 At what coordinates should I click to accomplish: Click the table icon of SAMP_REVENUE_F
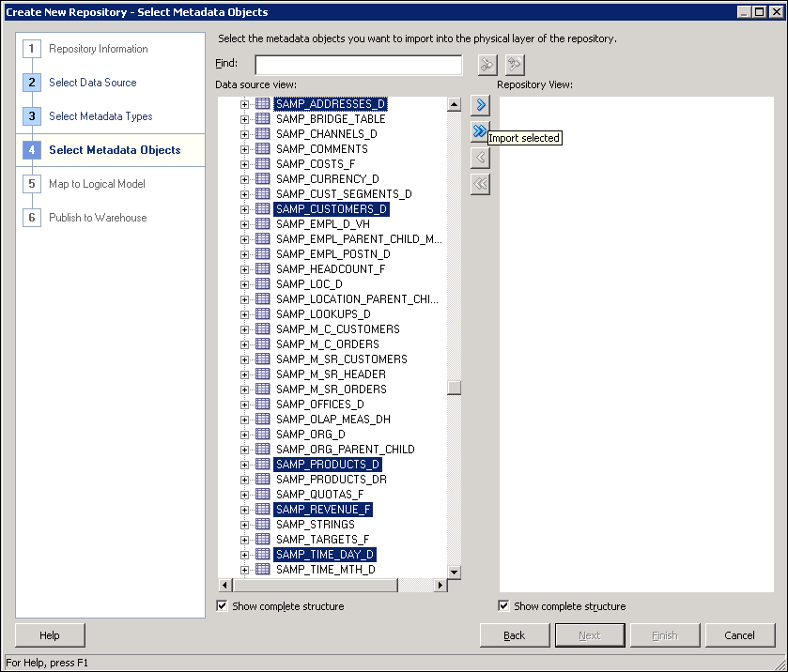262,510
